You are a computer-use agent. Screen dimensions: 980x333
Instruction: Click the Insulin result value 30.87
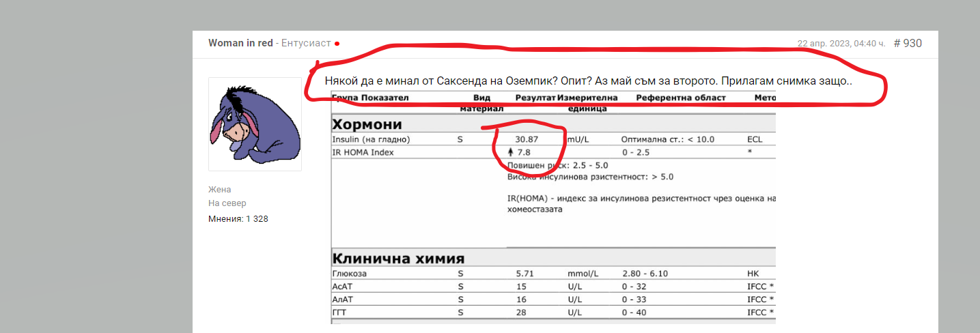point(528,139)
